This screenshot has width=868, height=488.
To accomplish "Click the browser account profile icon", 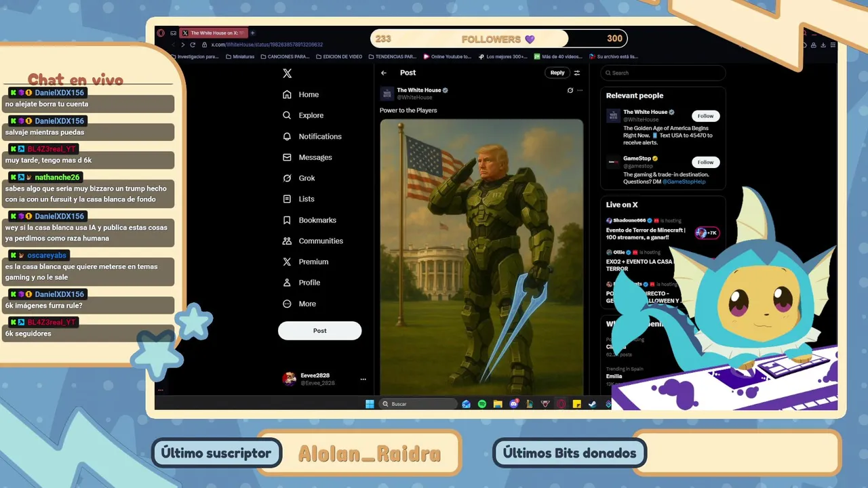I will (814, 45).
